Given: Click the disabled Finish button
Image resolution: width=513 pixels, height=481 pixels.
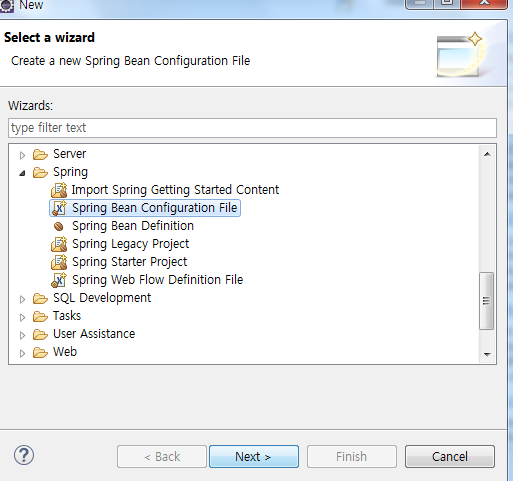Looking at the screenshot, I should pos(352,456).
